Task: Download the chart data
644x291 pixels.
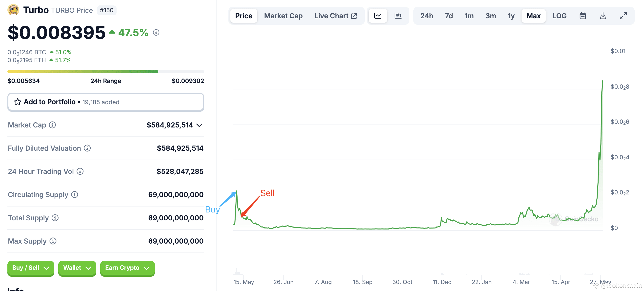Action: pos(603,16)
